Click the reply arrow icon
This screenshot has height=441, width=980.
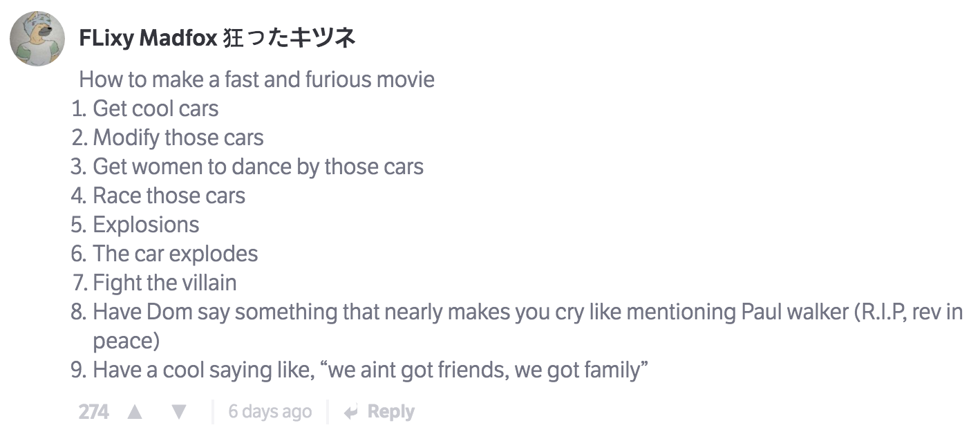(x=351, y=413)
